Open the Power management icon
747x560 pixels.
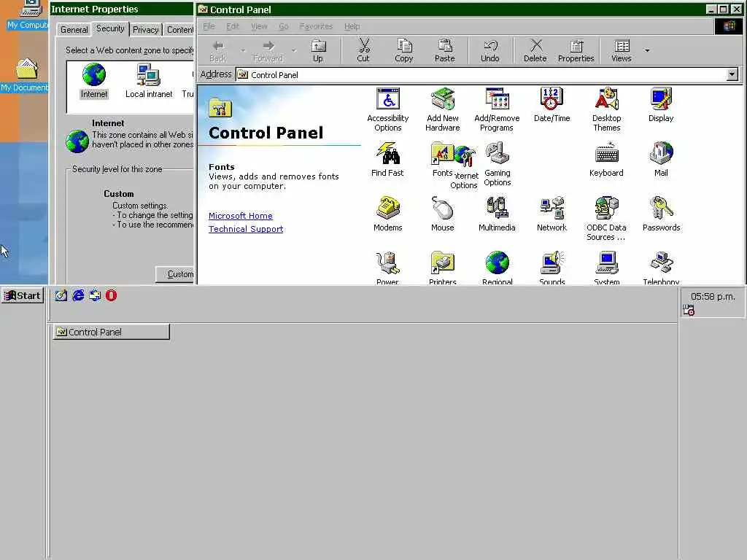pos(387,268)
